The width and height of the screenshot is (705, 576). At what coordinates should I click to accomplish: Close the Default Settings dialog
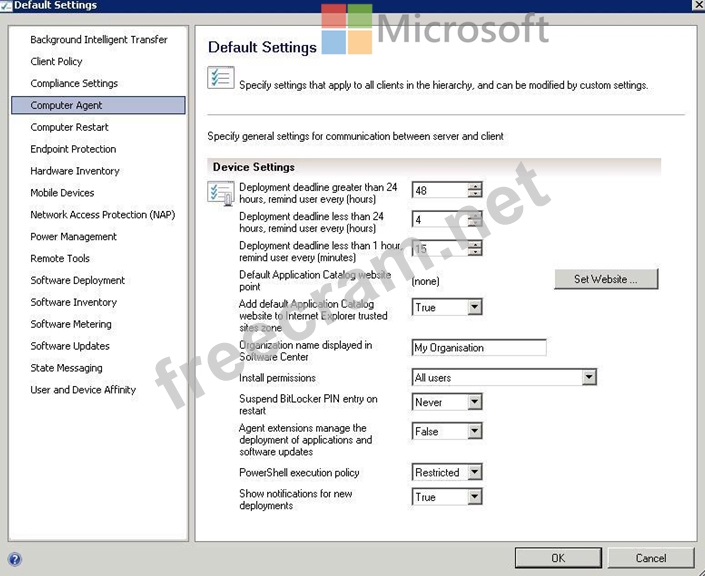(x=698, y=5)
